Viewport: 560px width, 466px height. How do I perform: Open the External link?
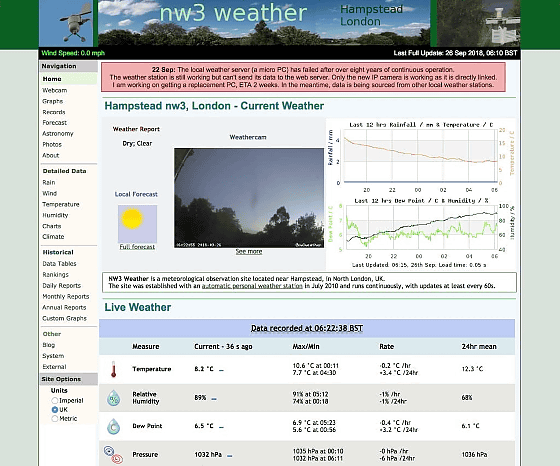tap(54, 367)
